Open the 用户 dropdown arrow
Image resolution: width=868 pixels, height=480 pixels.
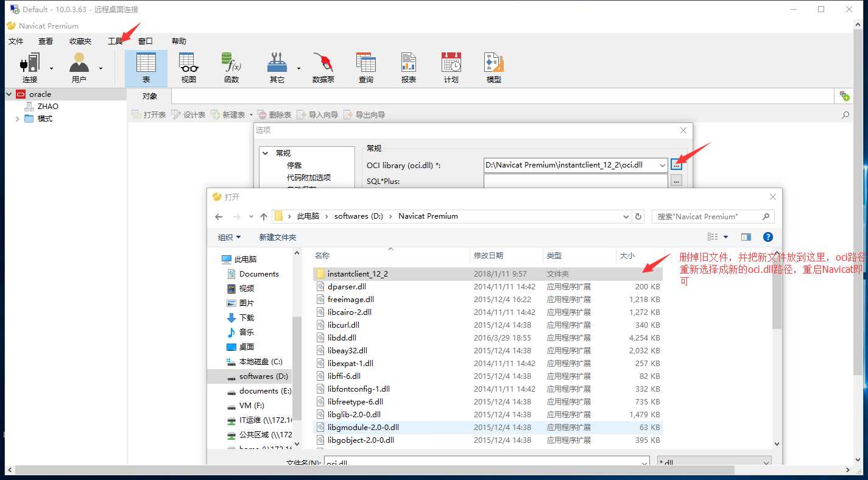click(101, 68)
